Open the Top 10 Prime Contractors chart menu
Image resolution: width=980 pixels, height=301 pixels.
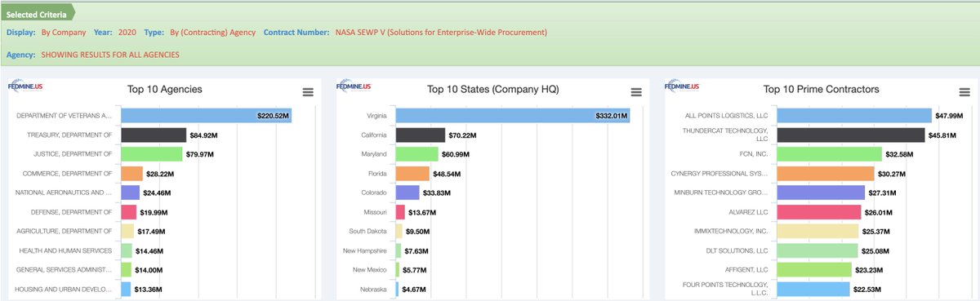[x=964, y=92]
